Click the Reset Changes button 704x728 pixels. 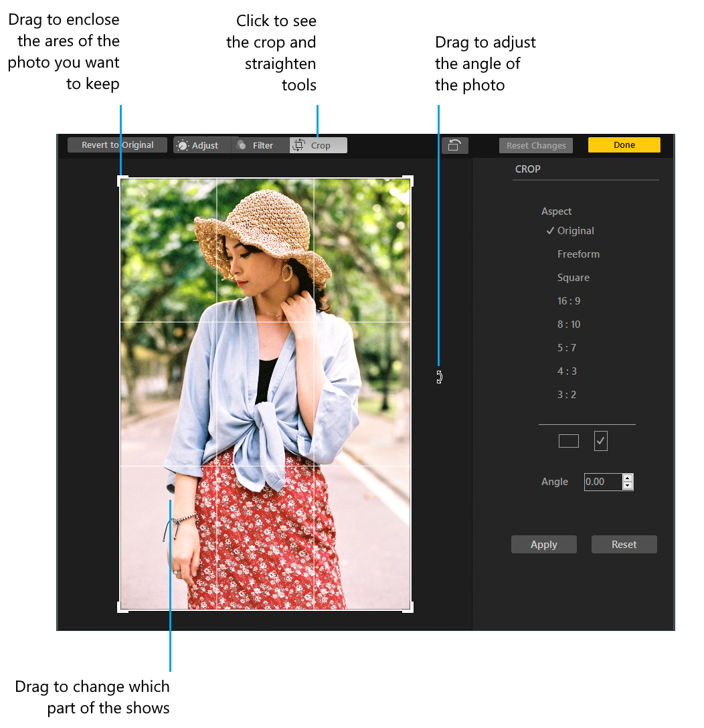point(536,145)
